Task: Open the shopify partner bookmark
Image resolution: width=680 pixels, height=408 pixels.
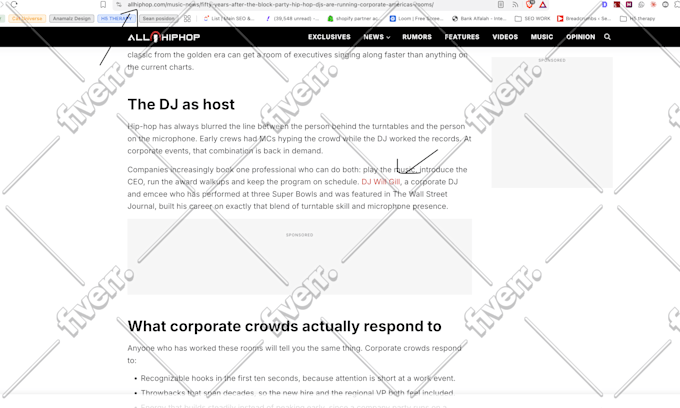Action: [353, 19]
